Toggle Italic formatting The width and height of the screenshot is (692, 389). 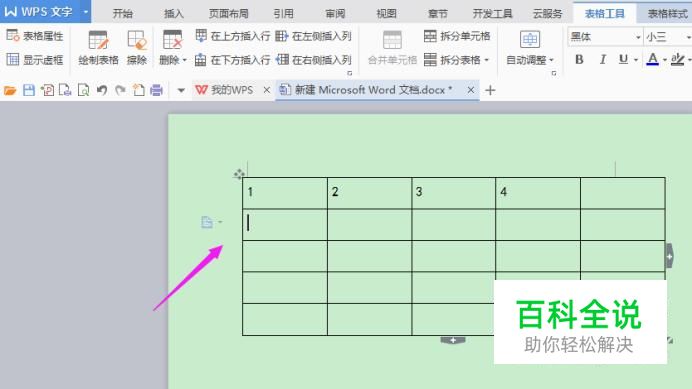602,59
